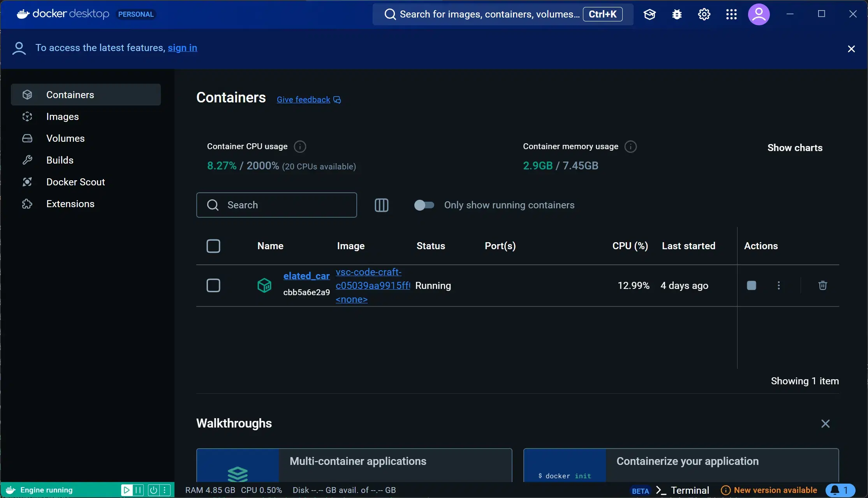Click the BETA badge next to Terminal
This screenshot has width=868, height=498.
(640, 491)
